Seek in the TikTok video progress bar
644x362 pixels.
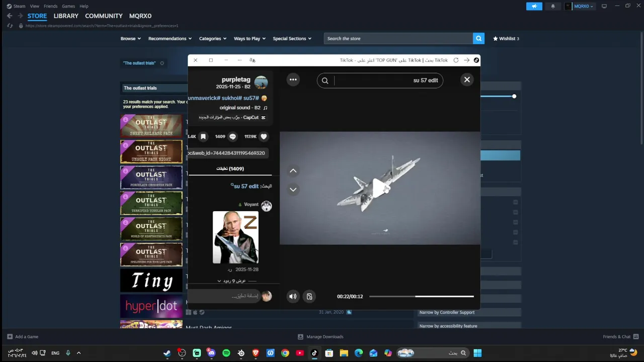422,296
